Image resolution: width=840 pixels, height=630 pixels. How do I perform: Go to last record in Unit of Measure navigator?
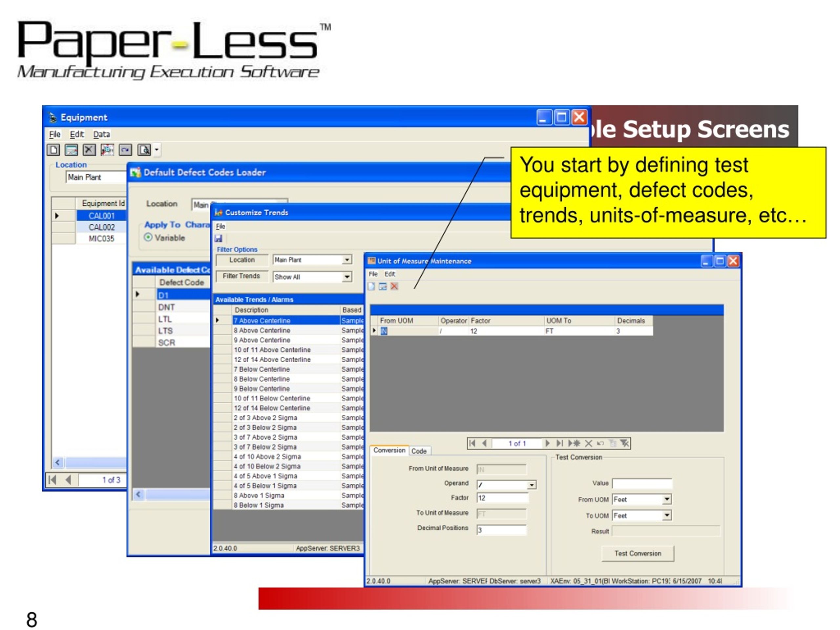[x=560, y=443]
